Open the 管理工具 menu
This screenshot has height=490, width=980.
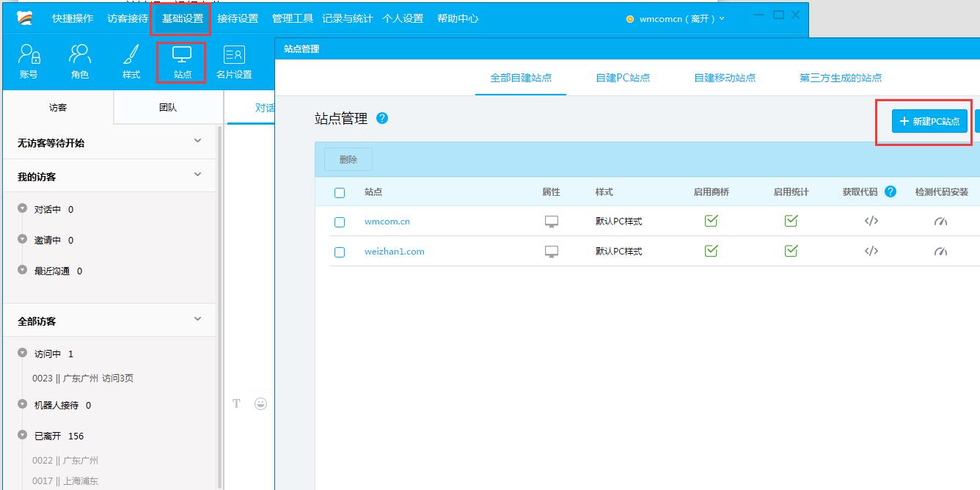(x=292, y=19)
